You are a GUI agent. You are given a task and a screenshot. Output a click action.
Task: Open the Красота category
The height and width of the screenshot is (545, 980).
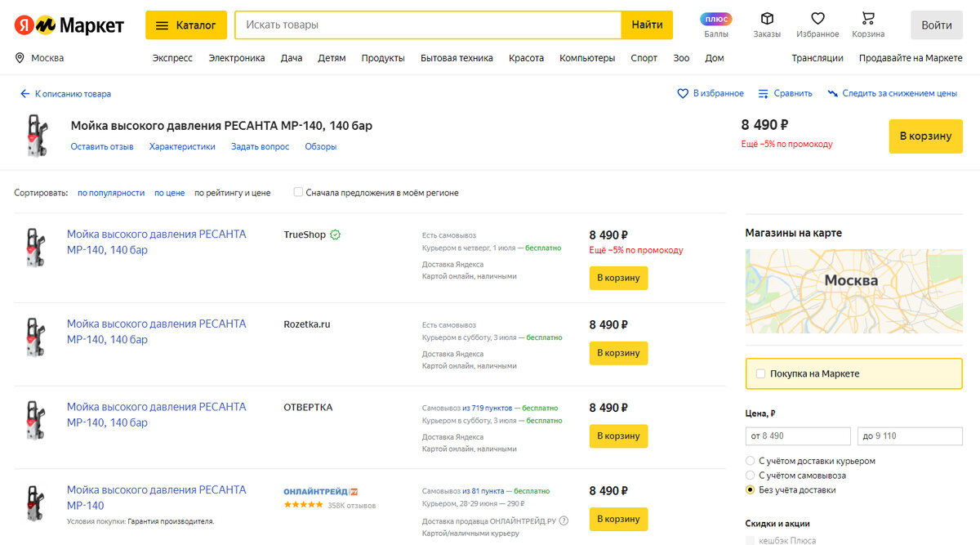526,58
